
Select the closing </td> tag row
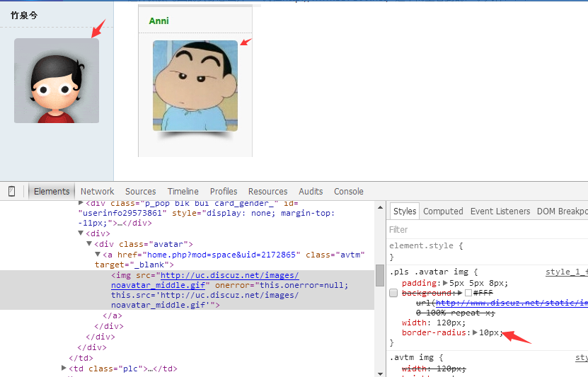(x=81, y=357)
